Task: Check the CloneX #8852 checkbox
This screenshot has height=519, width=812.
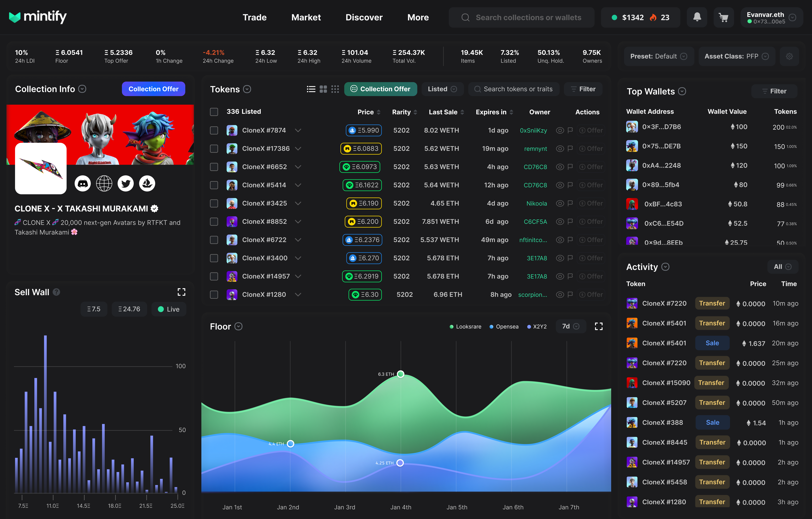Action: pos(214,221)
